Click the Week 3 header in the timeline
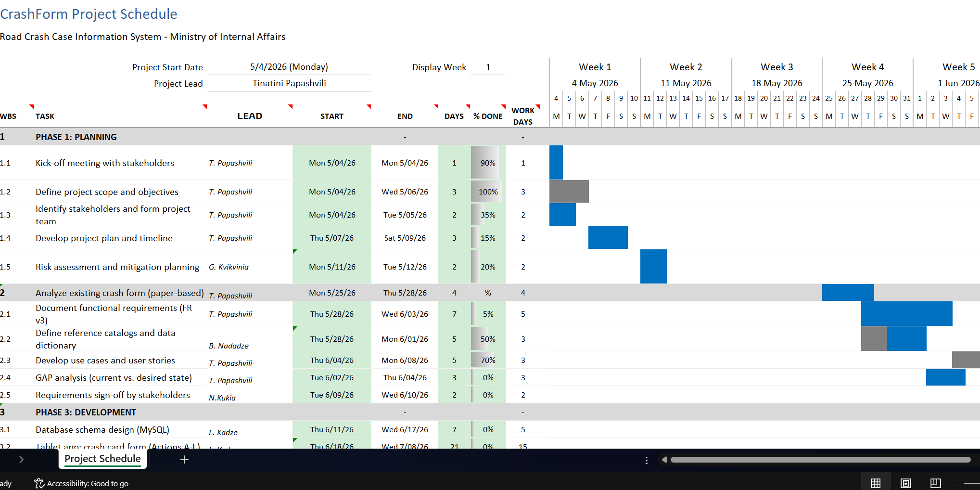The width and height of the screenshot is (980, 490). (776, 67)
